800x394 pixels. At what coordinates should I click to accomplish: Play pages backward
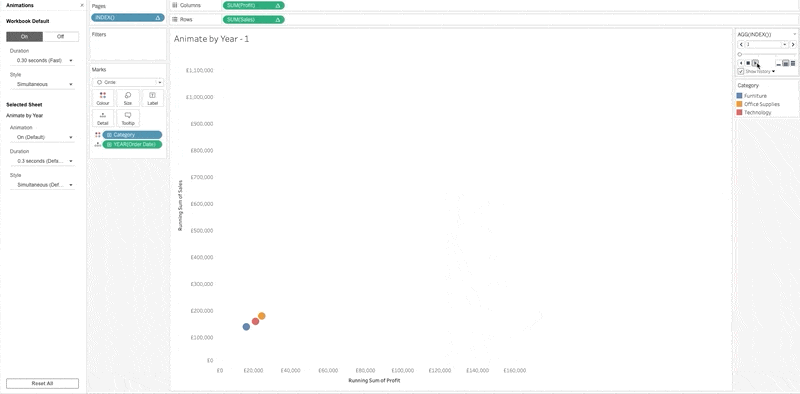741,63
